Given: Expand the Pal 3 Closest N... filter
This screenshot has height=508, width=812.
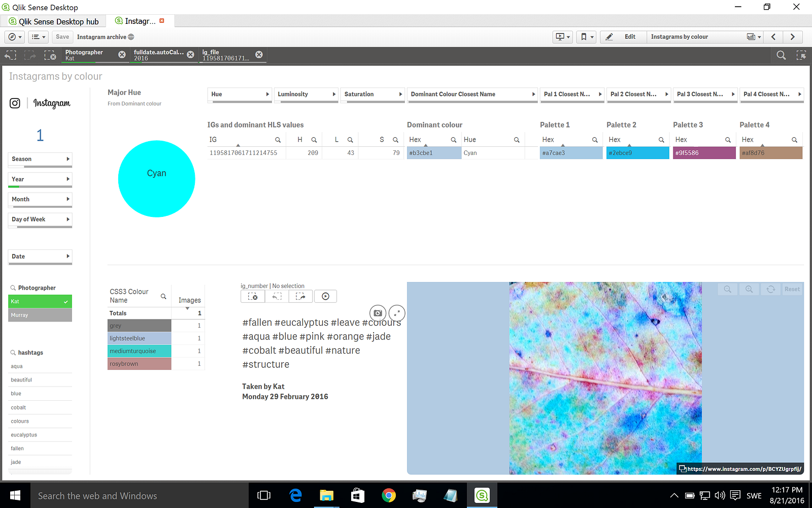Looking at the screenshot, I should coord(705,94).
